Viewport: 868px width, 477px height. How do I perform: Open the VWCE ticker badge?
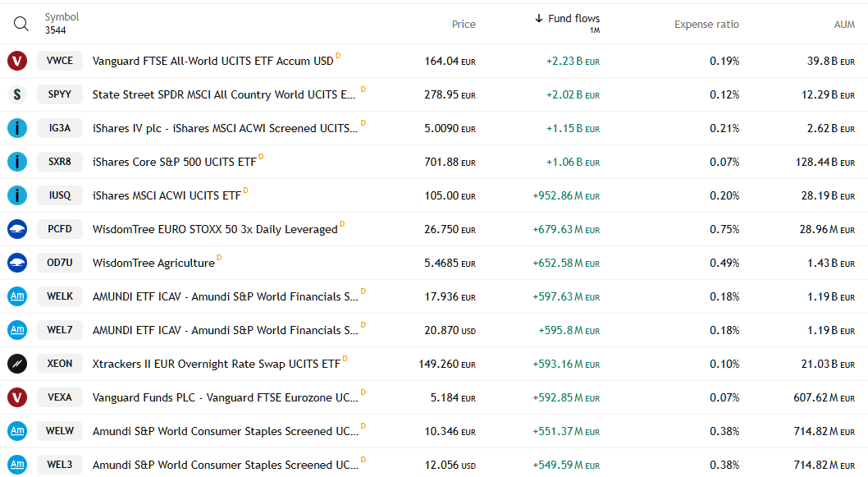[60, 61]
